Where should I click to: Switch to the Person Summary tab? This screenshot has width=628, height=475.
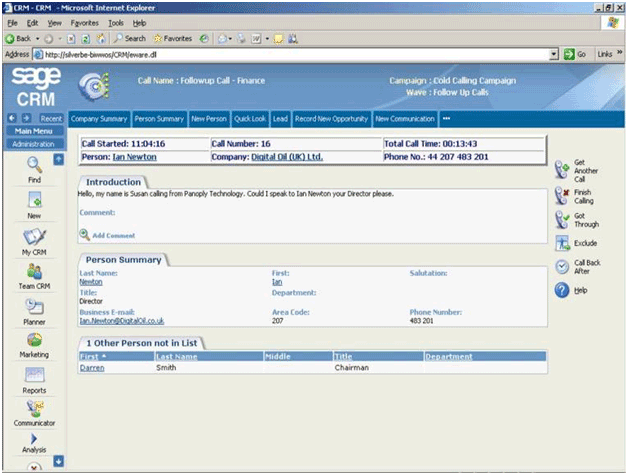point(159,119)
